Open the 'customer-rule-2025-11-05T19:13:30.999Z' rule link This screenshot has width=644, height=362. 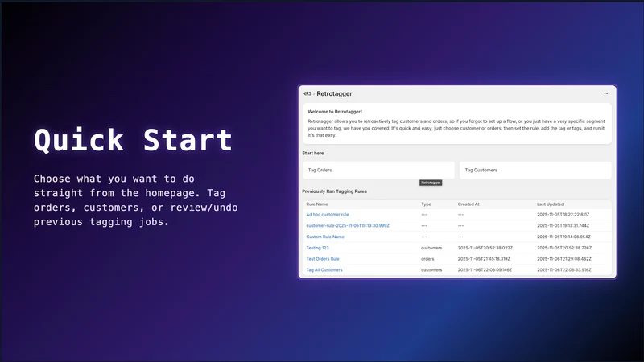[348, 226]
